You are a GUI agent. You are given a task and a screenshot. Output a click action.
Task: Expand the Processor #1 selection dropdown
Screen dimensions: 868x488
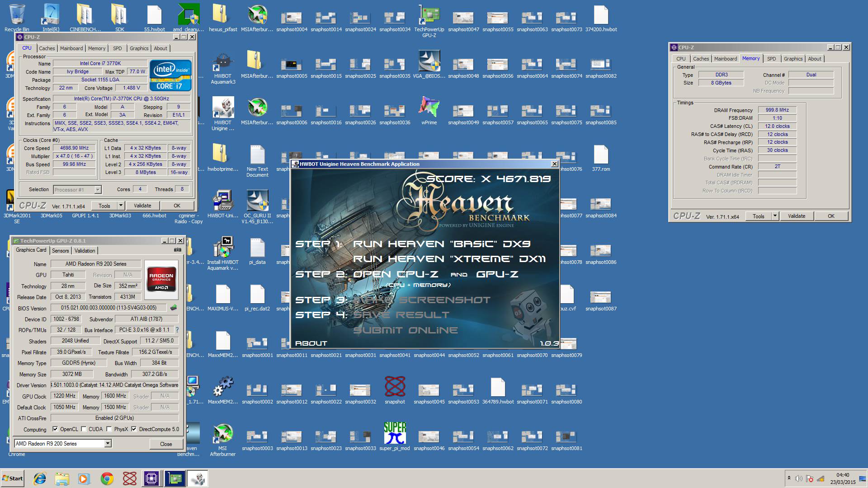click(98, 190)
